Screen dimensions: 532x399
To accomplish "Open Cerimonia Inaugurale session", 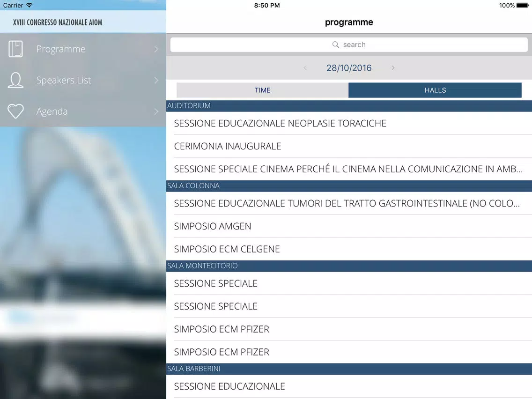I will [x=349, y=146].
